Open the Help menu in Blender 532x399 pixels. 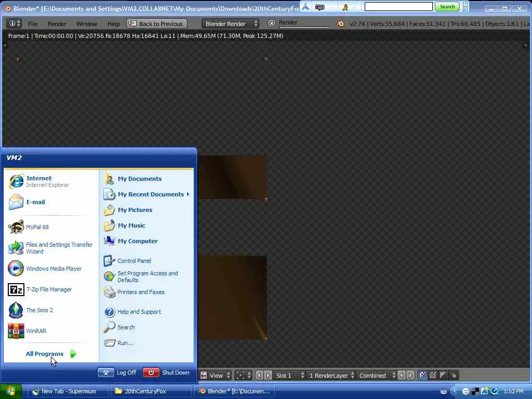pyautogui.click(x=113, y=24)
